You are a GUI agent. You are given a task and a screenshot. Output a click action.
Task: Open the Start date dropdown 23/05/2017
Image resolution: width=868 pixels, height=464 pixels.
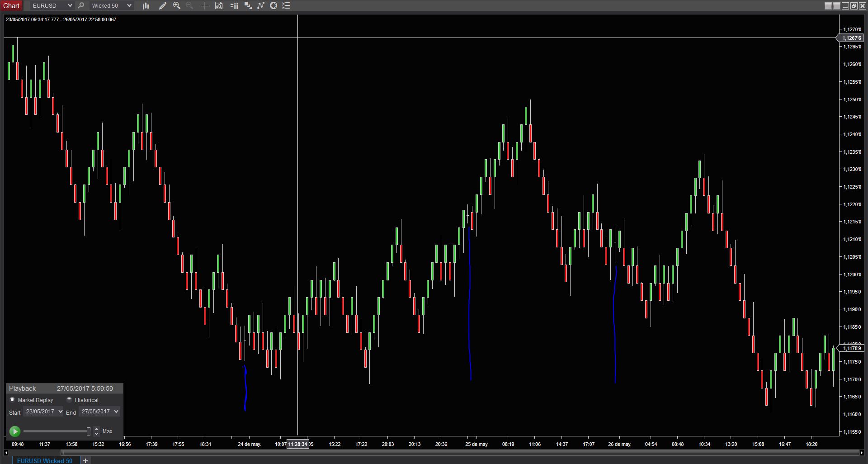click(44, 412)
